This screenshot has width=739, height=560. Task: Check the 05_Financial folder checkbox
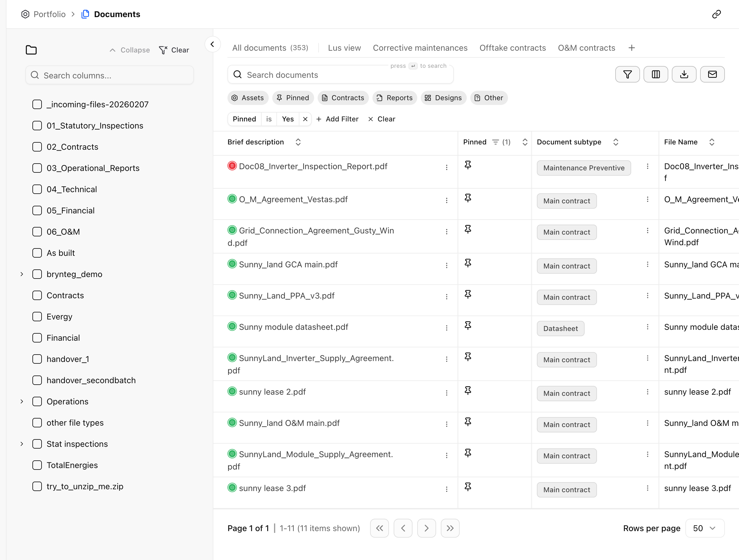pos(37,210)
